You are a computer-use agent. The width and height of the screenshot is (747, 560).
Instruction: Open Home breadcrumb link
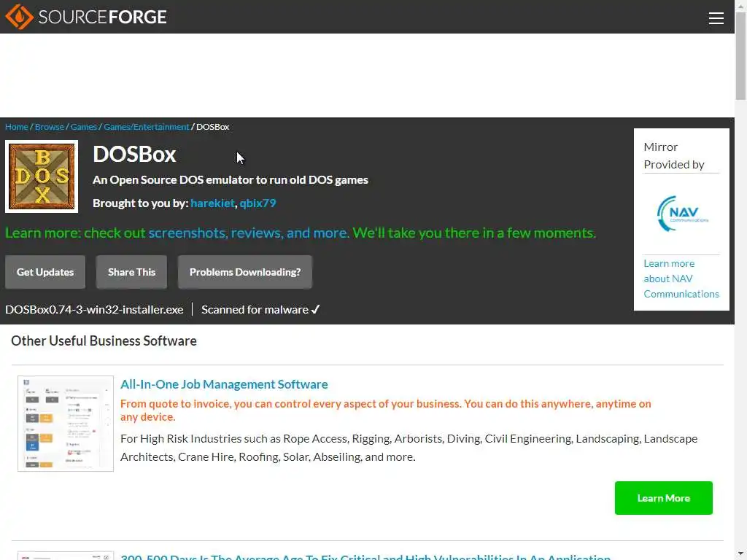[x=17, y=127]
